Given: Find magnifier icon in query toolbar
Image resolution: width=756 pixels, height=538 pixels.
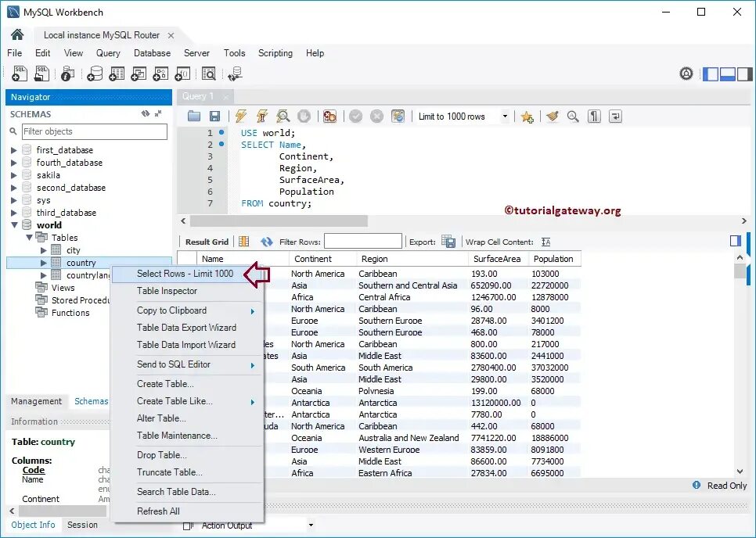Looking at the screenshot, I should click(573, 116).
